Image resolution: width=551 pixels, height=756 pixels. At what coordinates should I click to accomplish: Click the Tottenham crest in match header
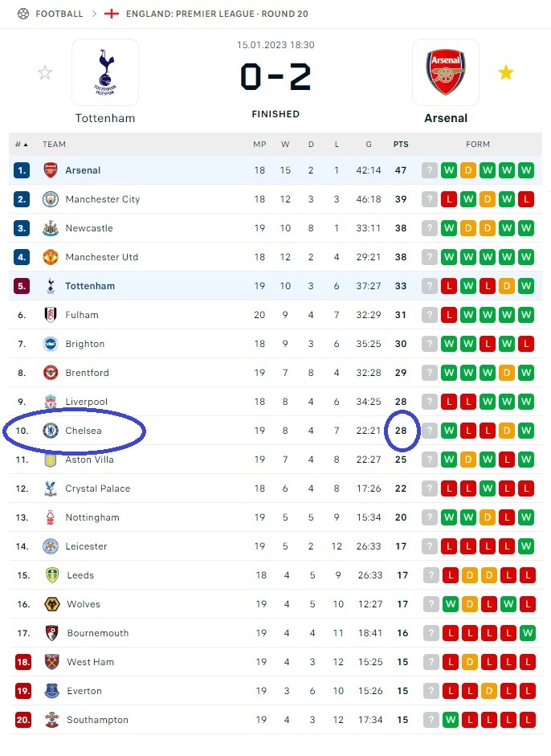[x=105, y=72]
